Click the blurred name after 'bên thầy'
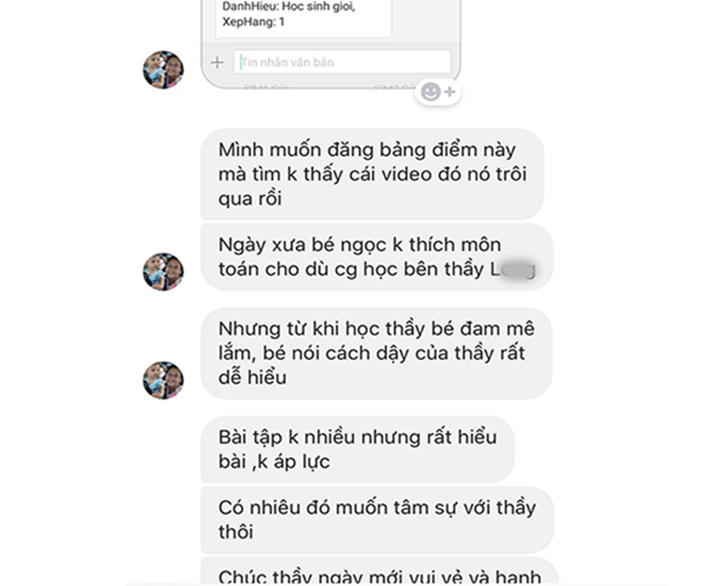The image size is (728, 586). [514, 269]
